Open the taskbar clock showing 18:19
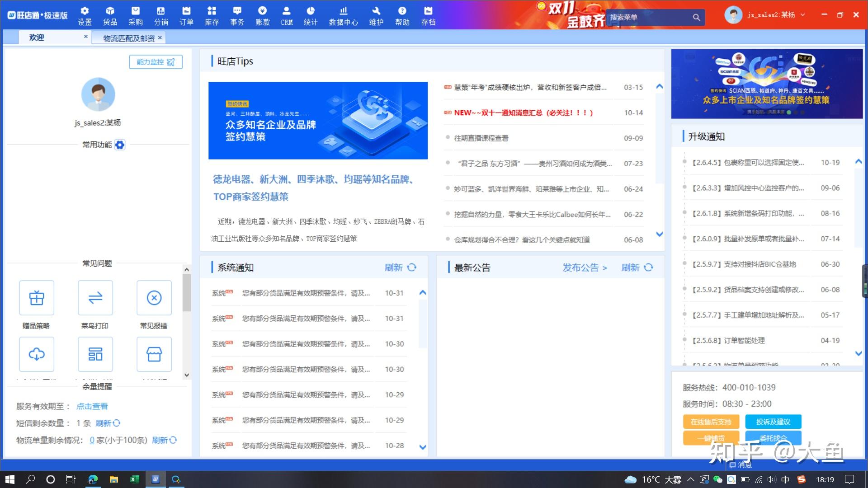This screenshot has height=488, width=868. (x=825, y=479)
